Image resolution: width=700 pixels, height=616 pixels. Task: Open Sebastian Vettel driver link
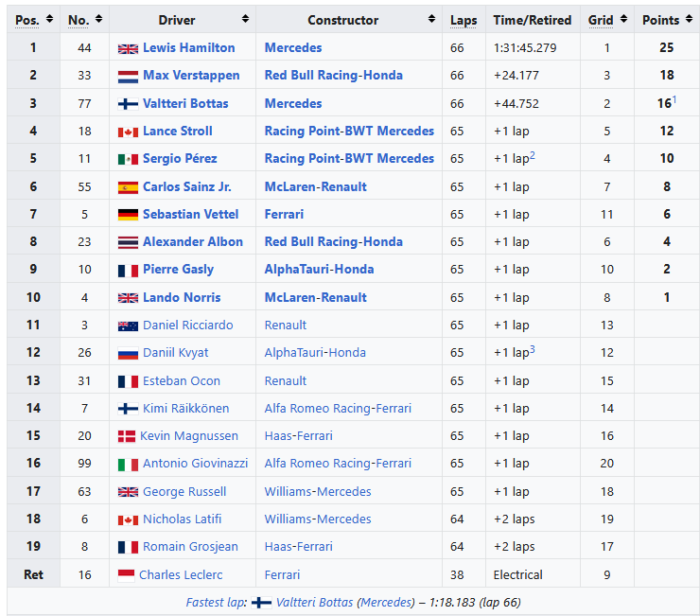tap(191, 215)
